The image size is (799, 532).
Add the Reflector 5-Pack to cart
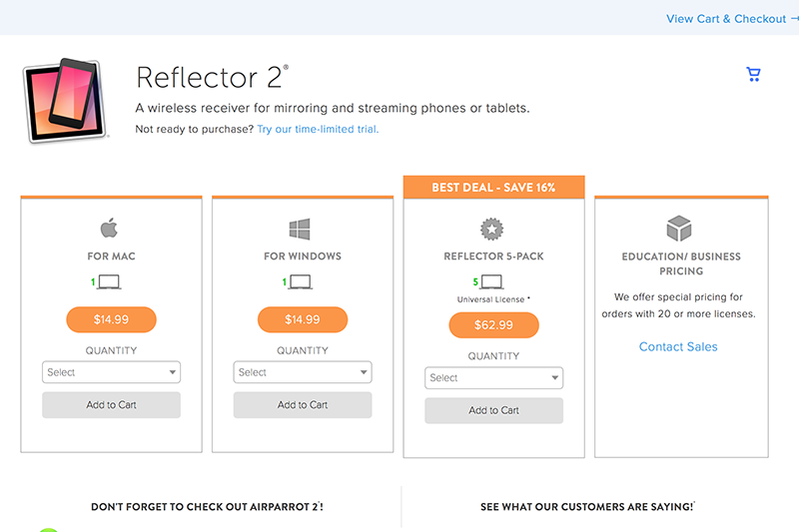493,410
